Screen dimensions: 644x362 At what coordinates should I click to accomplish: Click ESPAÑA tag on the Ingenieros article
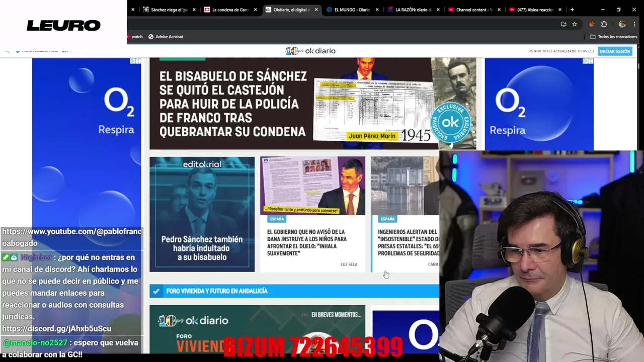387,219
